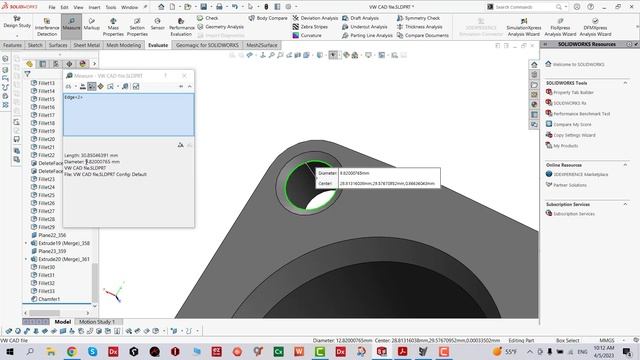Open the Motion Study 1 tab
The width and height of the screenshot is (640, 360).
pos(97,322)
